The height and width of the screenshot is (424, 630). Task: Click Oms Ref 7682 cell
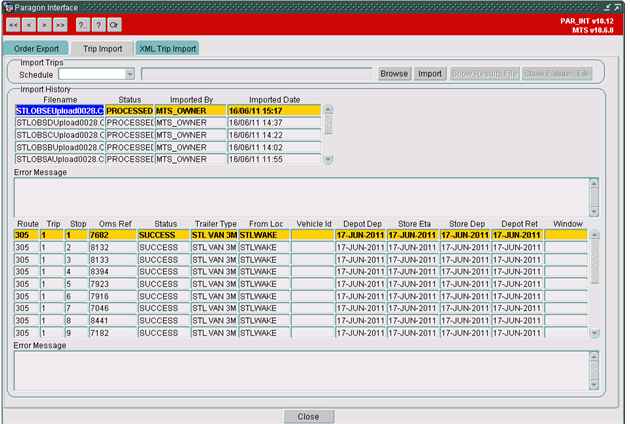click(x=112, y=235)
